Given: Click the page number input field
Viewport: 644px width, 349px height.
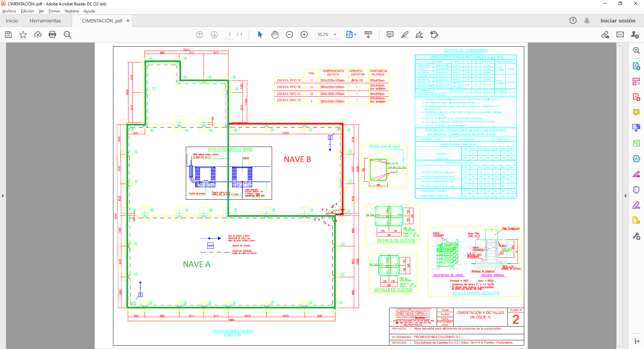Looking at the screenshot, I should [230, 35].
